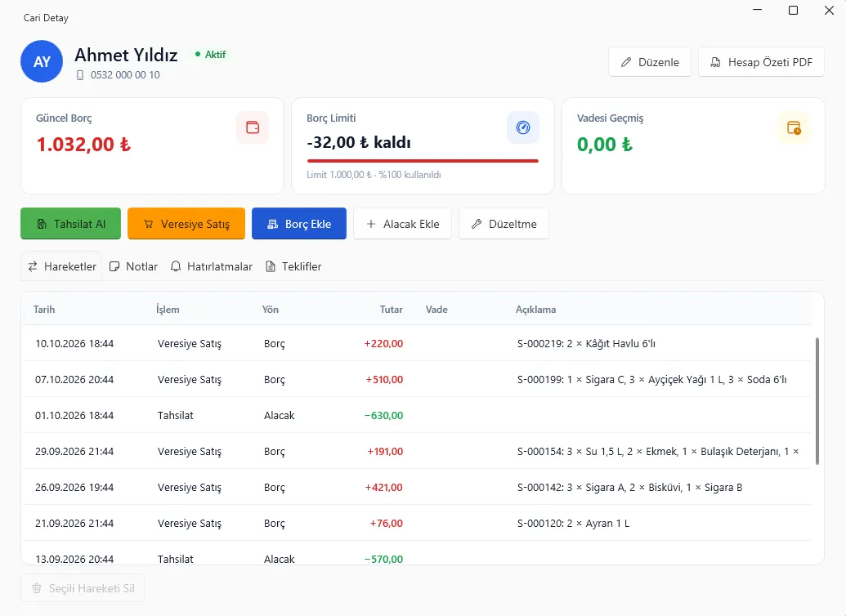Click the wallet icon in Güncel Borç card

pos(253,127)
